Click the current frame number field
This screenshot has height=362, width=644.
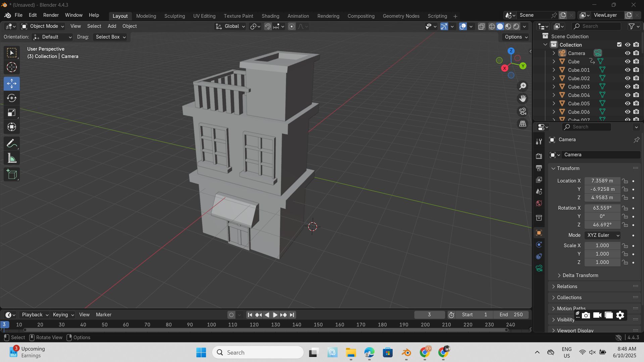(x=429, y=315)
